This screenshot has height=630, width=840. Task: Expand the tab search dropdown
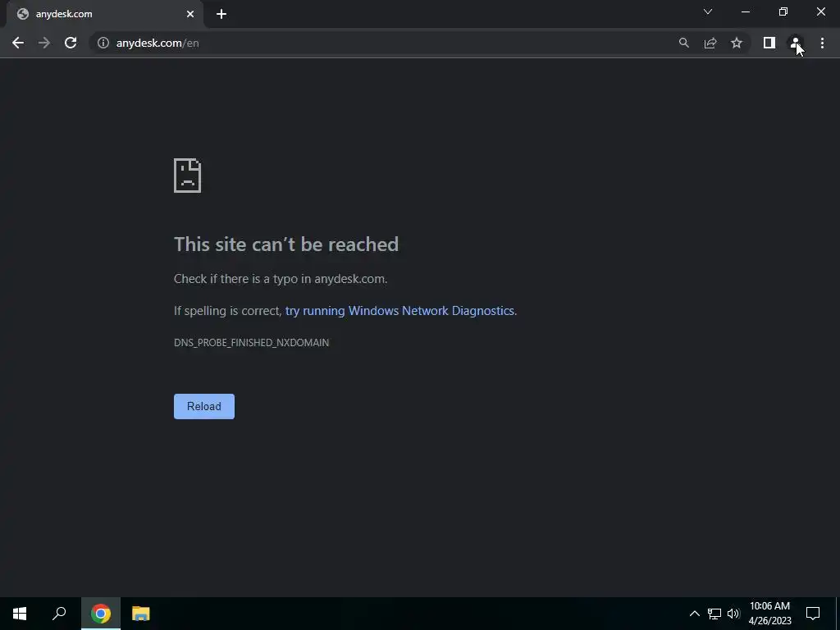point(708,11)
